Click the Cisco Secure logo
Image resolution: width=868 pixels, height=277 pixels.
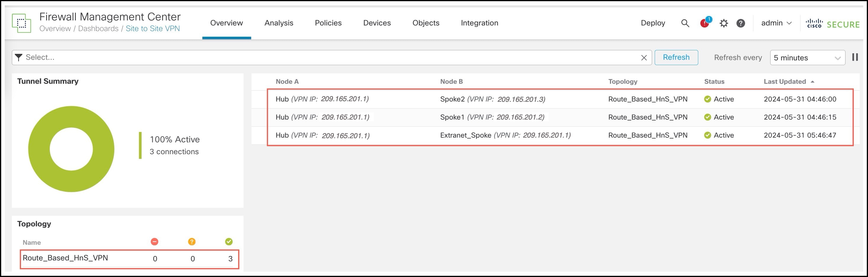click(x=833, y=23)
